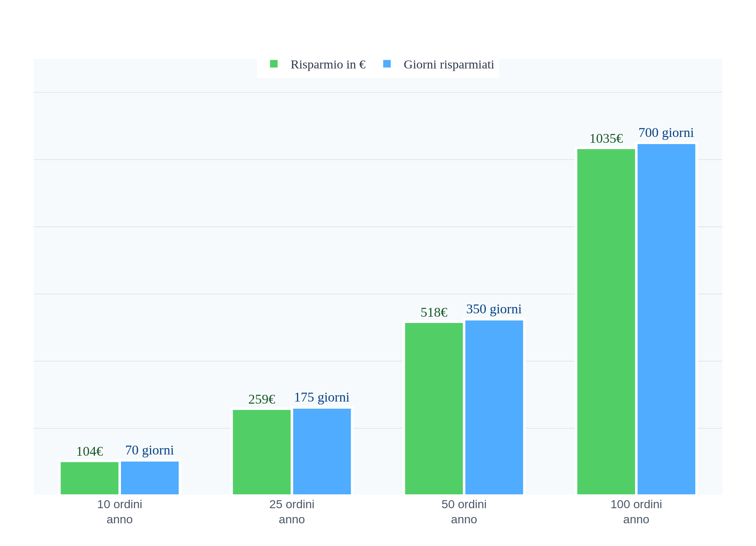This screenshot has width=756, height=546.
Task: Click the 175 giorni value label
Action: [322, 397]
